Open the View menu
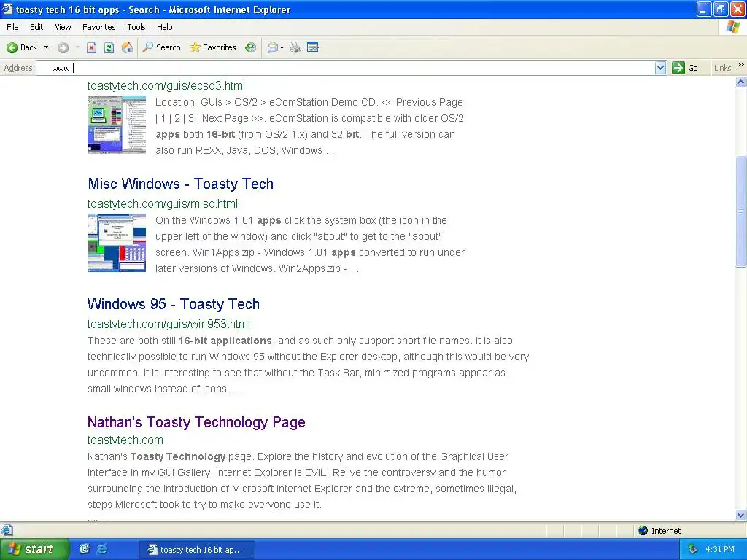Screen dimensions: 747x560 click(63, 27)
